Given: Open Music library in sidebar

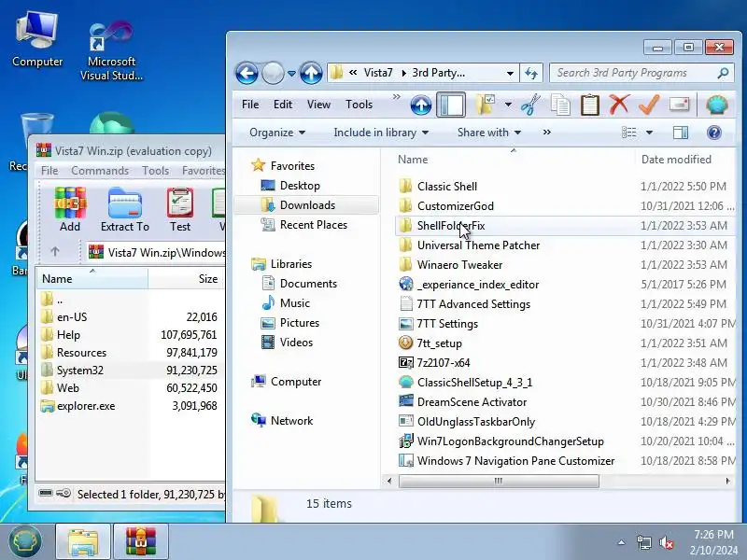Looking at the screenshot, I should pos(294,302).
